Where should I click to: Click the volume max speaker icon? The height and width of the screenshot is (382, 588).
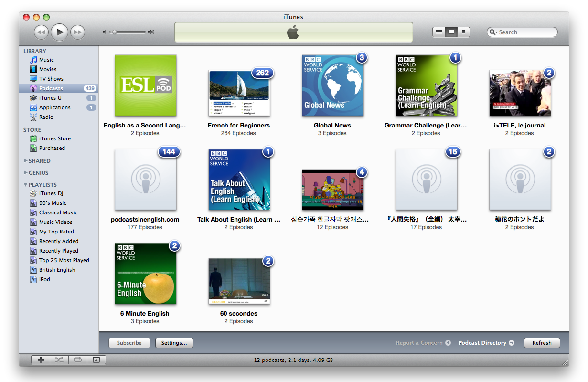[151, 32]
